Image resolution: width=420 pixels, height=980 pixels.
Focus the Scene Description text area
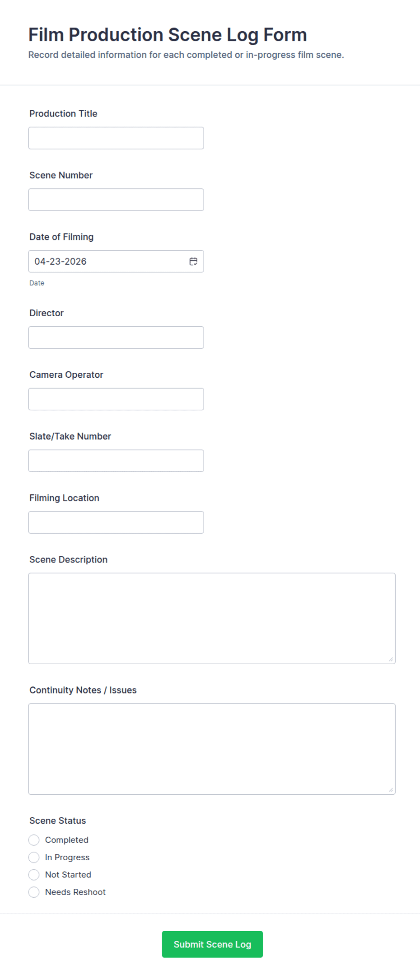click(211, 618)
